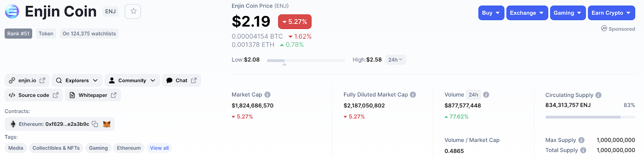Copy the Ethereum contract address
Viewport: 644px width, 164px height.
tap(95, 124)
